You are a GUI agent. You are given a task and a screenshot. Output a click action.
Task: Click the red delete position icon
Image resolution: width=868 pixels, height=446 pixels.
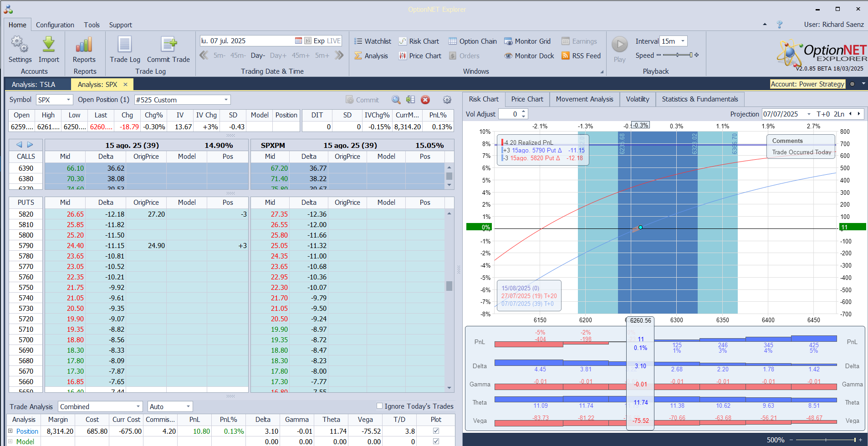click(x=425, y=100)
